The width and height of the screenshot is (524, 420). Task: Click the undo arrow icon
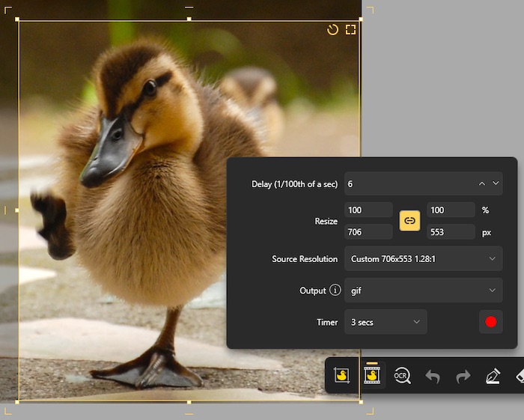click(433, 376)
